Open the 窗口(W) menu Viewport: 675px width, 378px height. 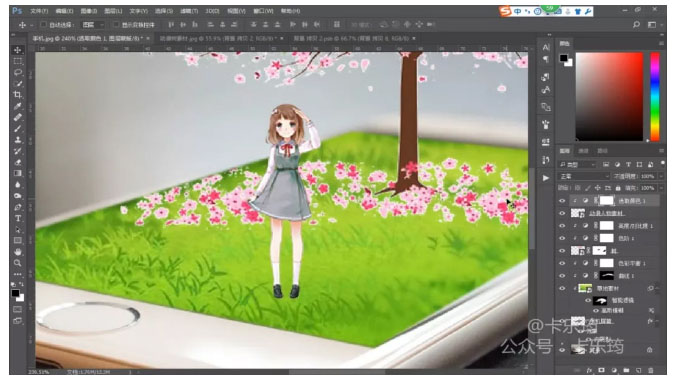[263, 11]
